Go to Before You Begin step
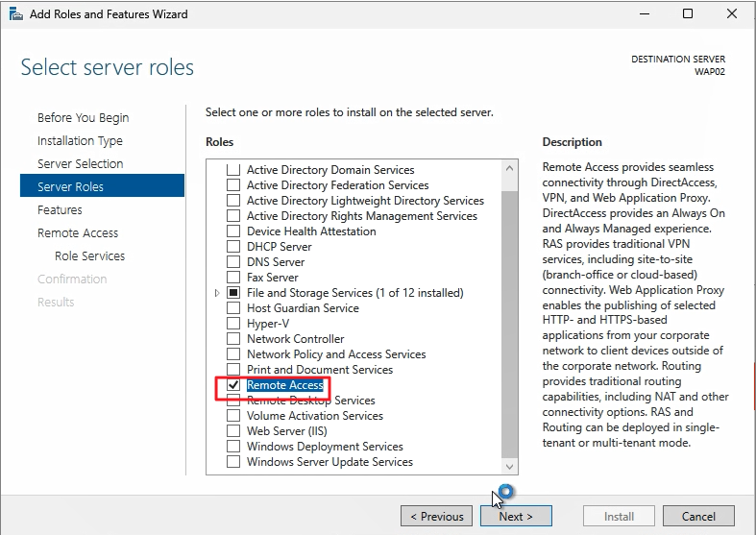Image resolution: width=756 pixels, height=535 pixels. click(x=83, y=117)
